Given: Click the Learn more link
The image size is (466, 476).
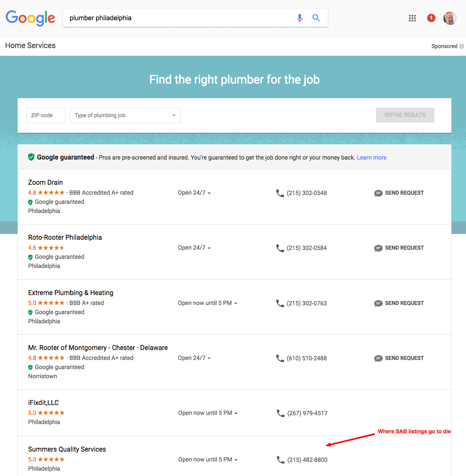Looking at the screenshot, I should (x=372, y=158).
